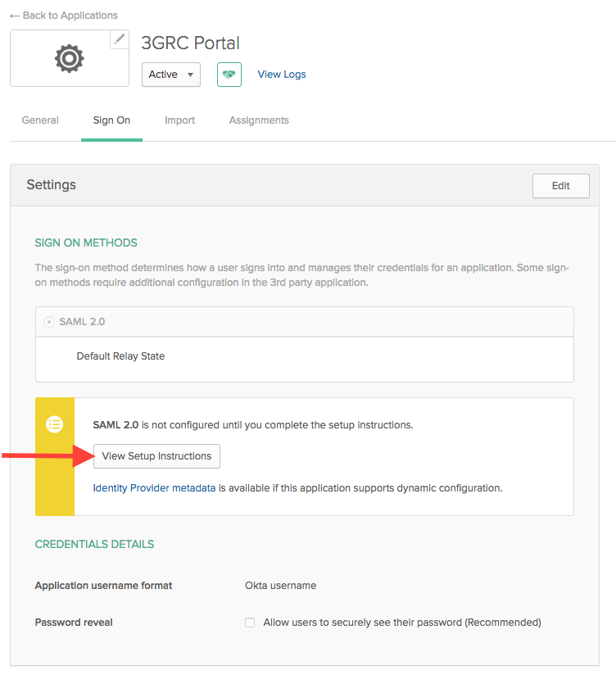616x684 pixels.
Task: Click the Edit settings button
Action: tap(560, 186)
